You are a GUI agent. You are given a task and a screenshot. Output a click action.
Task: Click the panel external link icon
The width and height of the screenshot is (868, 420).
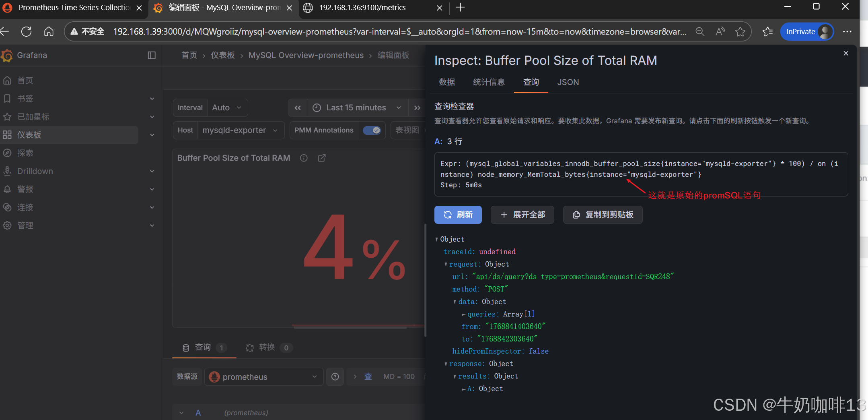click(x=322, y=158)
